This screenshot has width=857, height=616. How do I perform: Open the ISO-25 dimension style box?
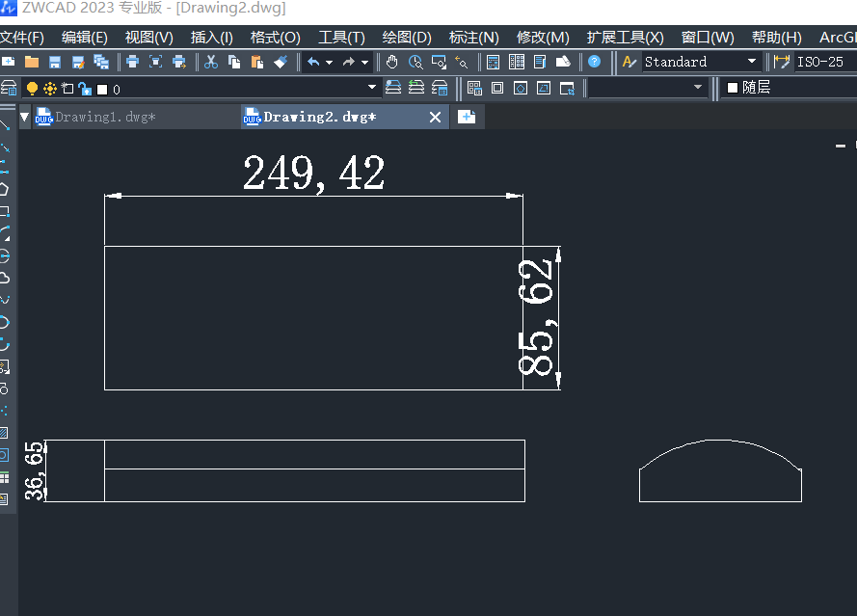coord(825,62)
